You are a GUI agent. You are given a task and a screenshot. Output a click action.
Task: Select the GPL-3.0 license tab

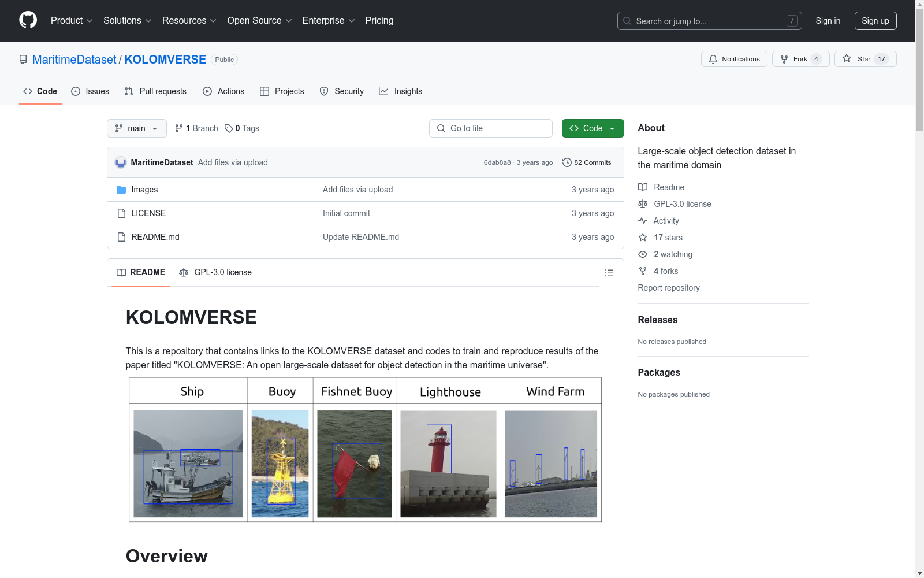click(x=215, y=272)
